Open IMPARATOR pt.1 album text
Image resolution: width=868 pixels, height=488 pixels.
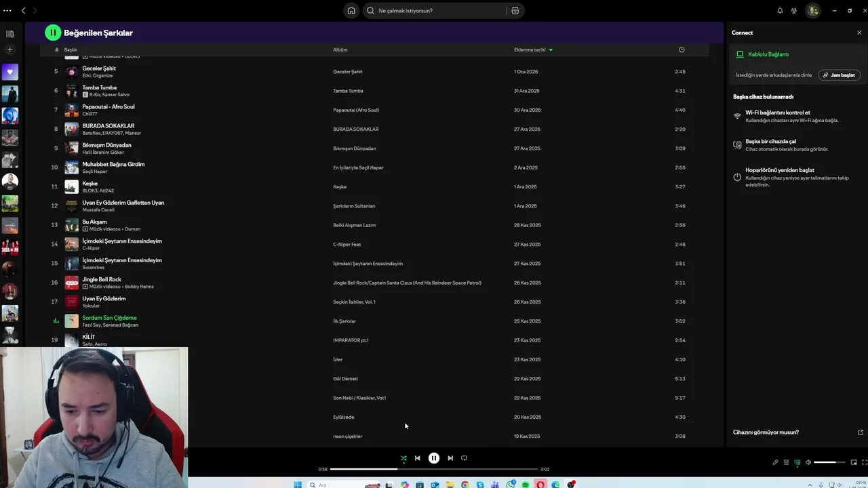pos(351,340)
